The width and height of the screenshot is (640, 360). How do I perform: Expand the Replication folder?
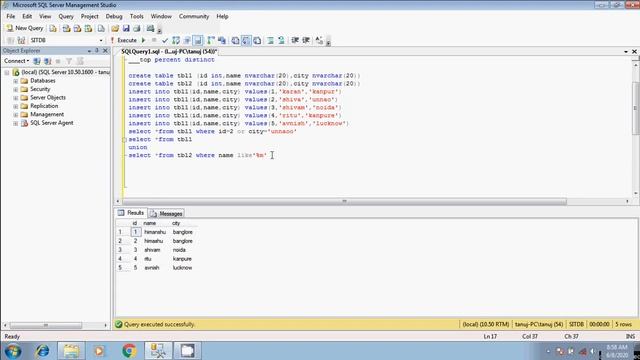pos(16,106)
